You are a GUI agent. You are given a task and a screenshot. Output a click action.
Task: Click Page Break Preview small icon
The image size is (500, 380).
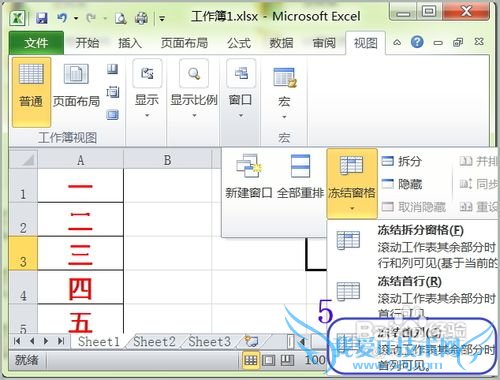click(113, 69)
